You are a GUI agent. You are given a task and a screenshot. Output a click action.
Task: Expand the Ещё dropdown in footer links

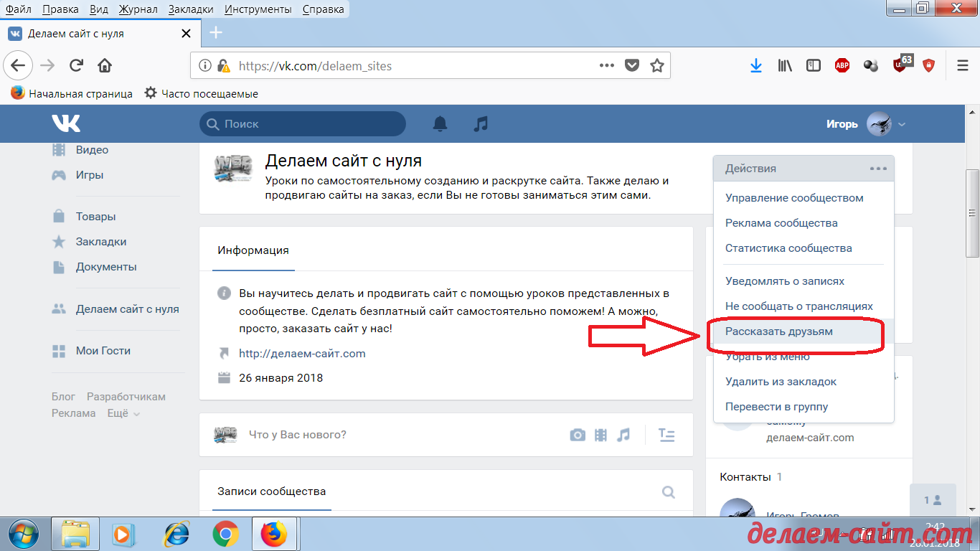click(123, 413)
